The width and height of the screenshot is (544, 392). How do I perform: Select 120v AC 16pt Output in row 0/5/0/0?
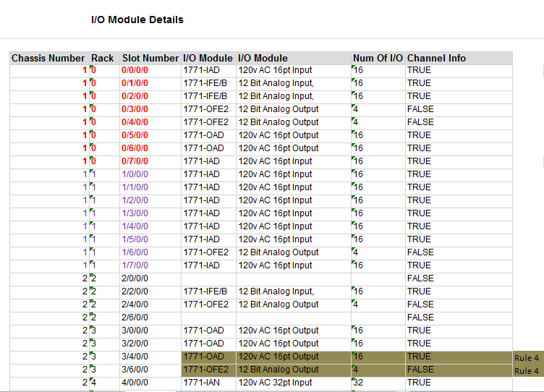(x=294, y=135)
